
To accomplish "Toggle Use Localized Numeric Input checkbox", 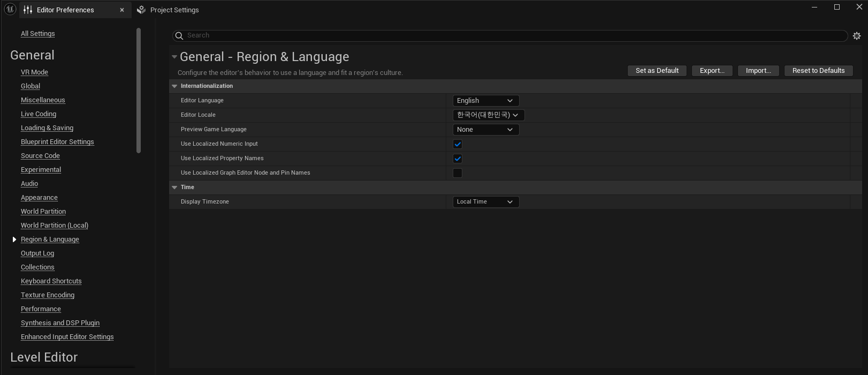I will (458, 144).
